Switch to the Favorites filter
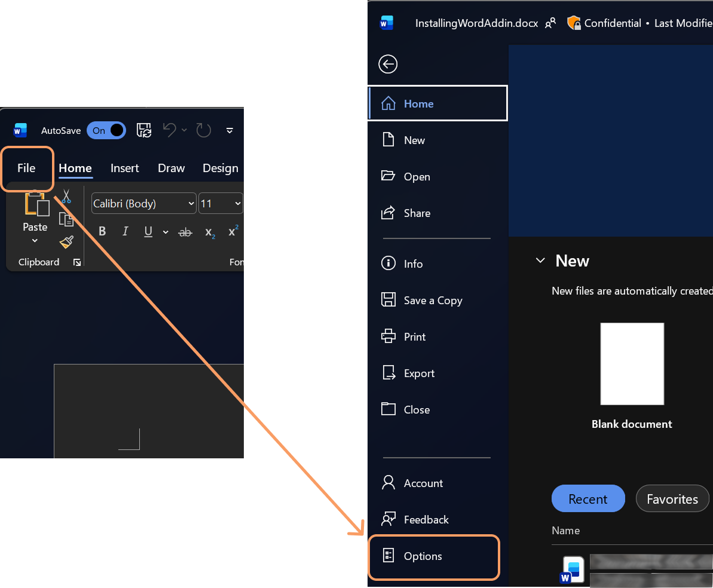The height and width of the screenshot is (588, 713). [672, 498]
